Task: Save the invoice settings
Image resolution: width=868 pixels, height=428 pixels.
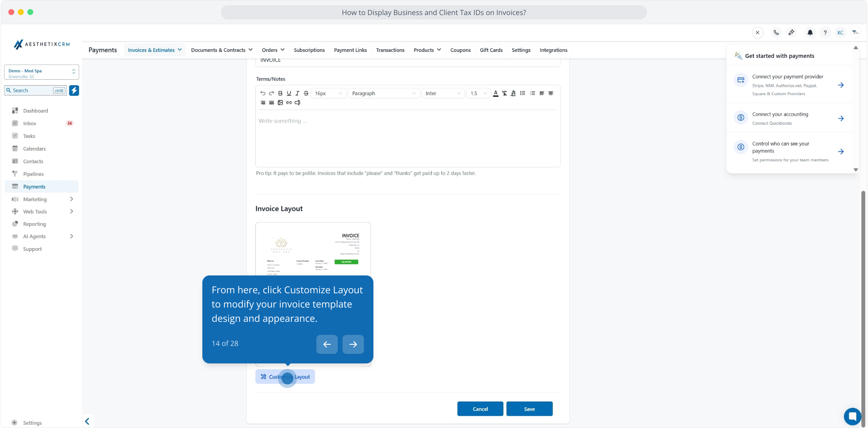Action: [529, 409]
